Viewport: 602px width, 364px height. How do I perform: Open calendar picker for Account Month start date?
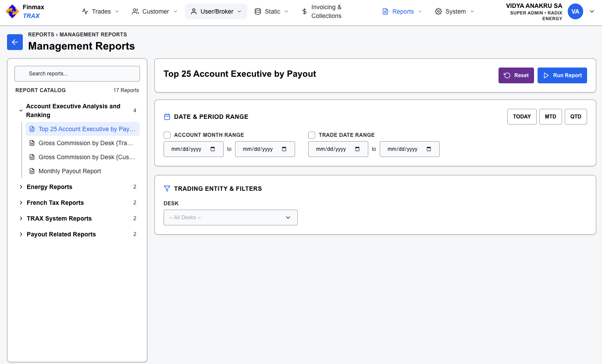pyautogui.click(x=213, y=149)
